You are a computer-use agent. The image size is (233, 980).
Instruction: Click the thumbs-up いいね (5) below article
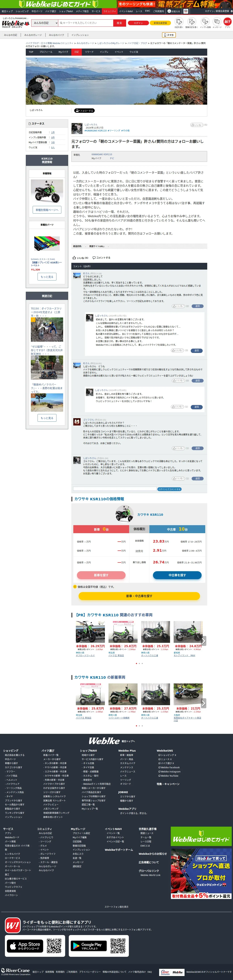click(80, 258)
